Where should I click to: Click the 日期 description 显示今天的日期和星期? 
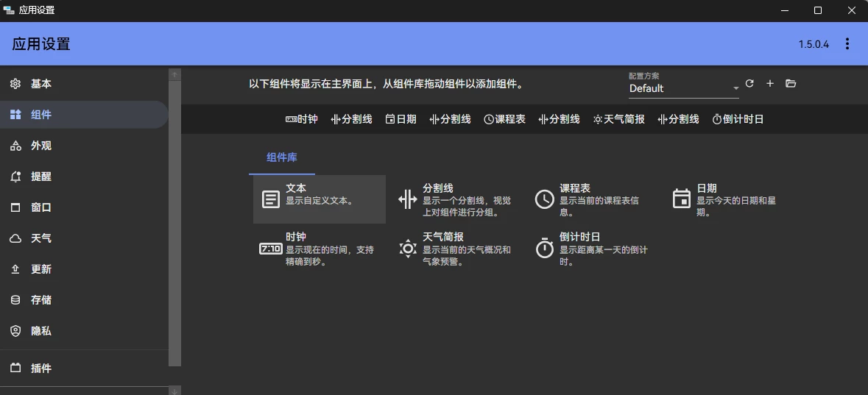736,206
